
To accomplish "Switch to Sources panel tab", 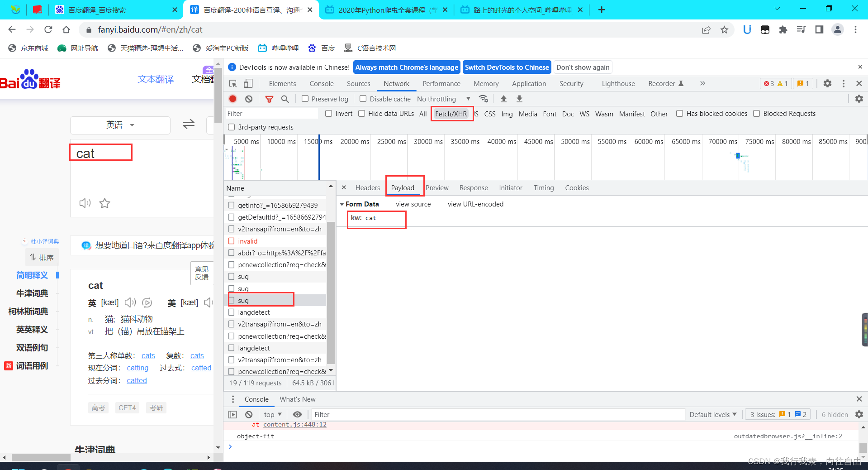I will point(358,84).
